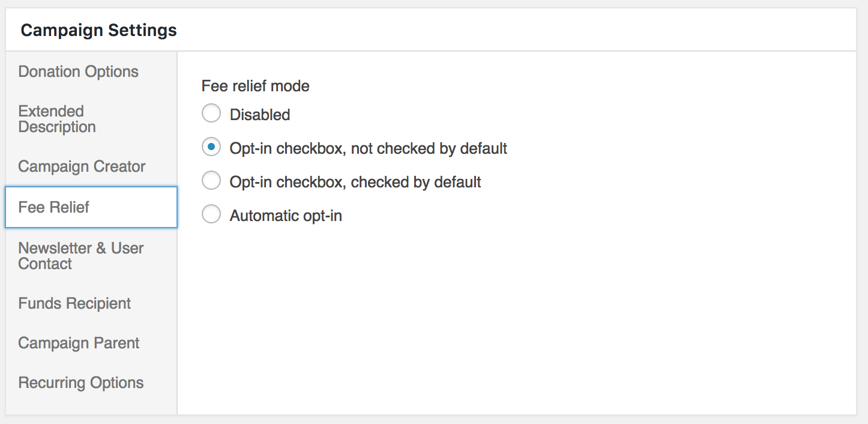
Task: Show the Funds Recipient tab
Action: 74,303
